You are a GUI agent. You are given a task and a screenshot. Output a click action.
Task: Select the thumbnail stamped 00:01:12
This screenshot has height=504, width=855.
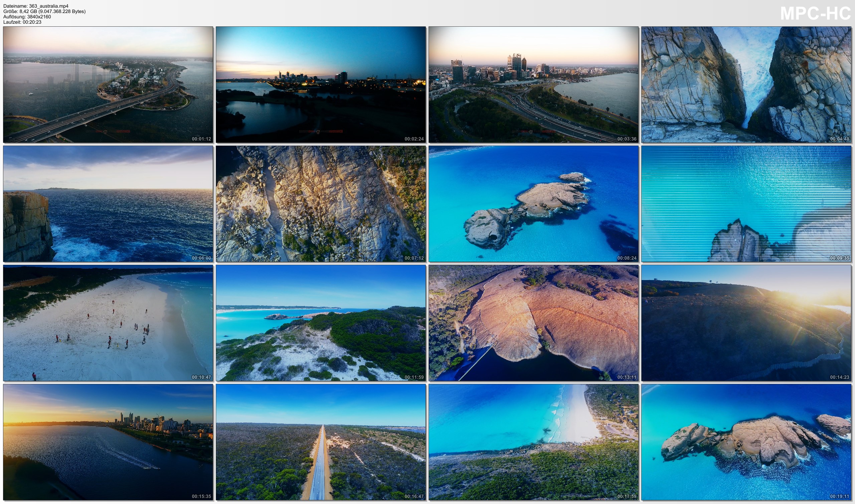108,84
